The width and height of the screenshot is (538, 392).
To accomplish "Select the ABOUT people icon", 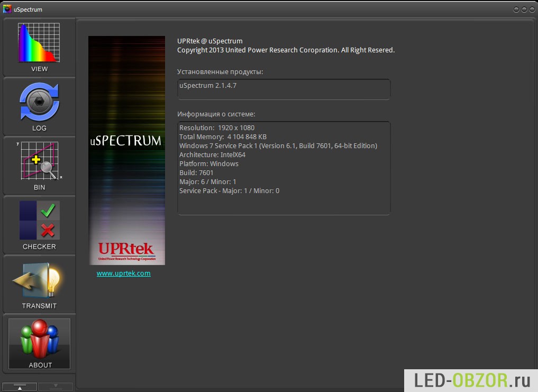I will pos(39,343).
